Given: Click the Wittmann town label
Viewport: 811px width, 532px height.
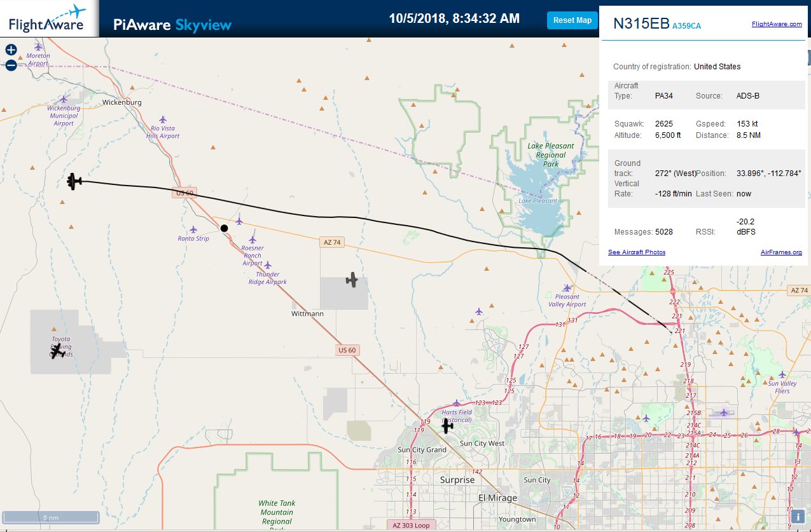Looking at the screenshot, I should point(307,314).
